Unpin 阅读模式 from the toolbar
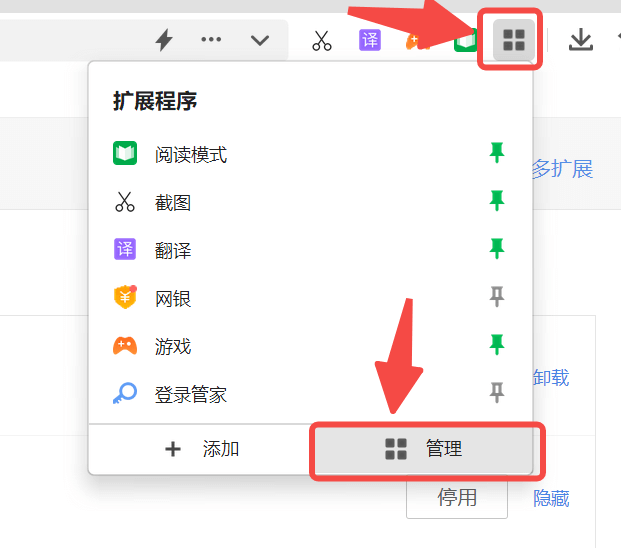The image size is (621, 548). [496, 154]
